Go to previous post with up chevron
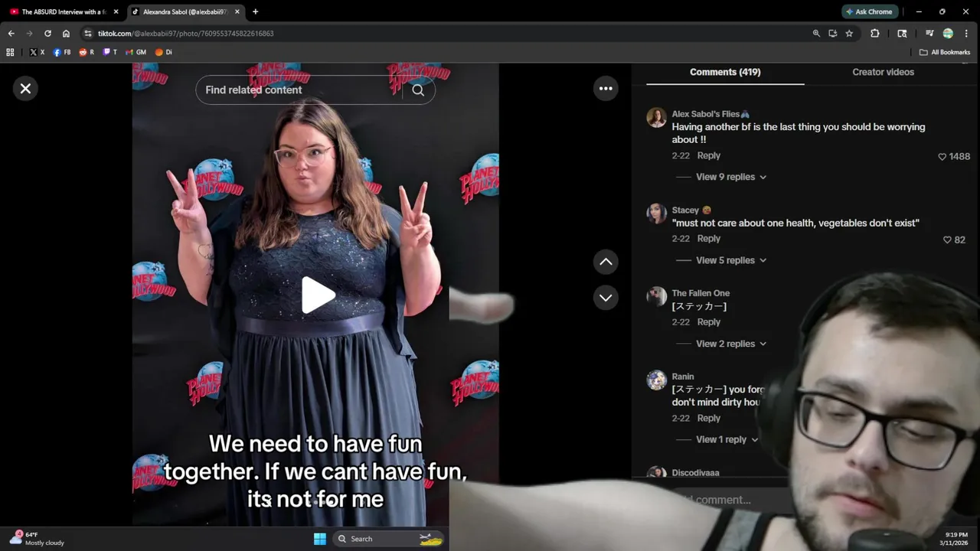This screenshot has width=980, height=551. point(606,262)
